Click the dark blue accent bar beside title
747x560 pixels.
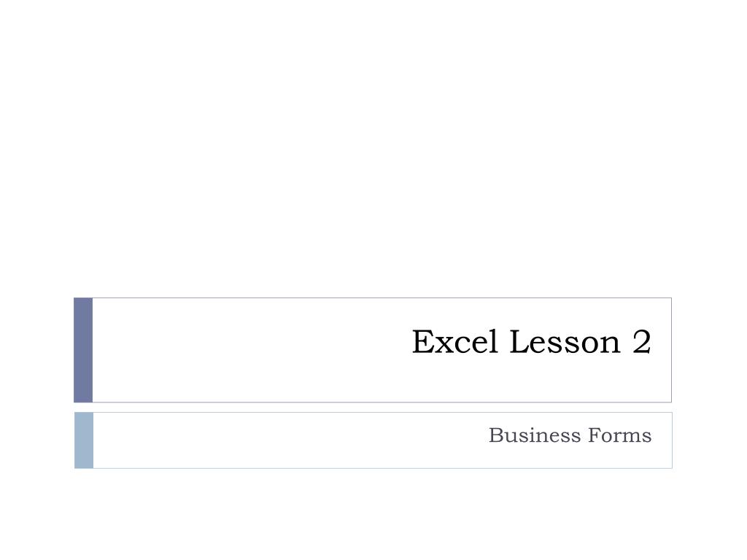pyautogui.click(x=83, y=350)
